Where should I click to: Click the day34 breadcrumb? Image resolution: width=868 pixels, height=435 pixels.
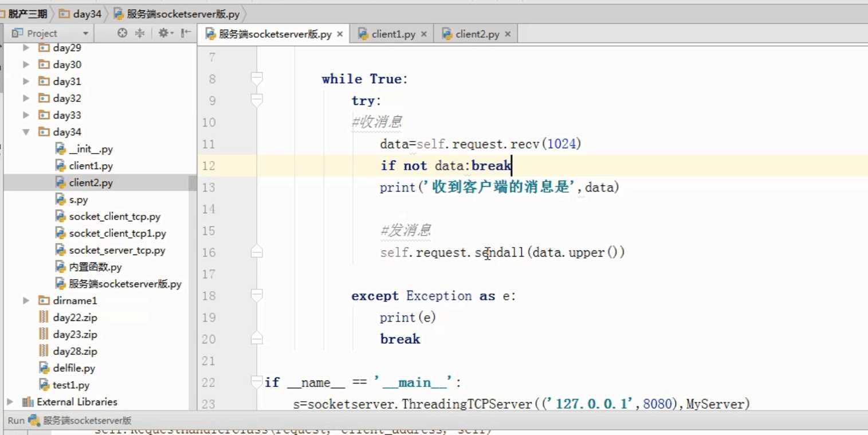click(x=80, y=13)
